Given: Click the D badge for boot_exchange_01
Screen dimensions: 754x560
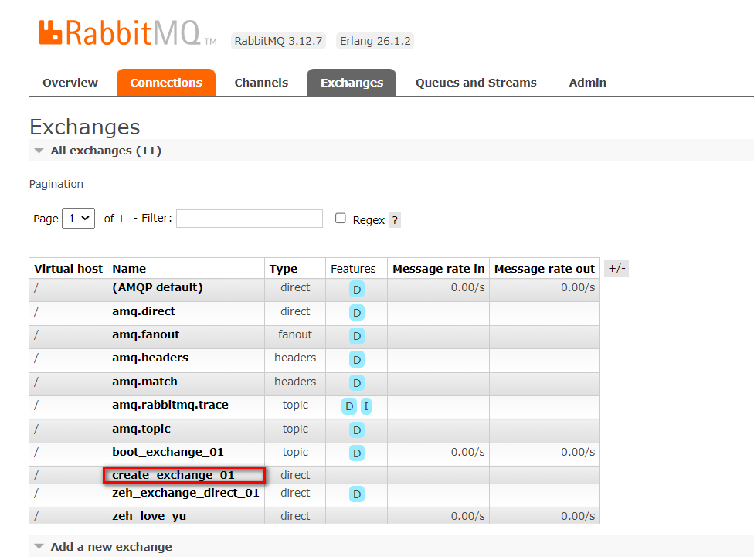Looking at the screenshot, I should (357, 453).
